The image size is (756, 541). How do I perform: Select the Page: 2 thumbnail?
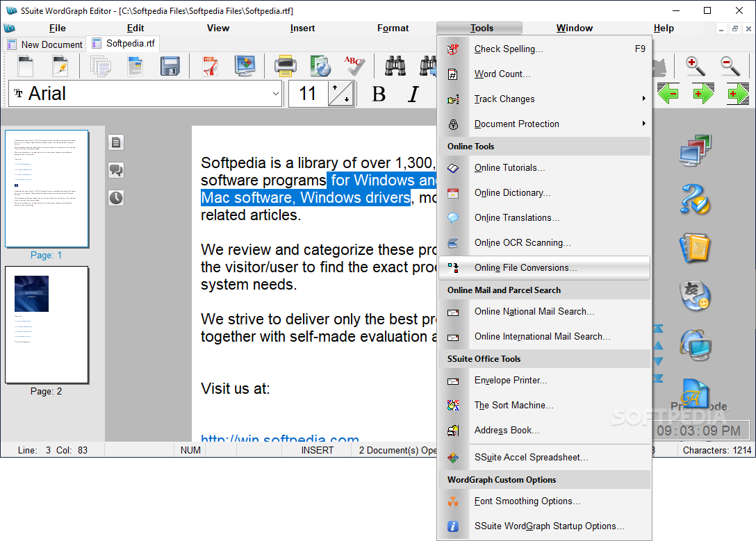47,325
